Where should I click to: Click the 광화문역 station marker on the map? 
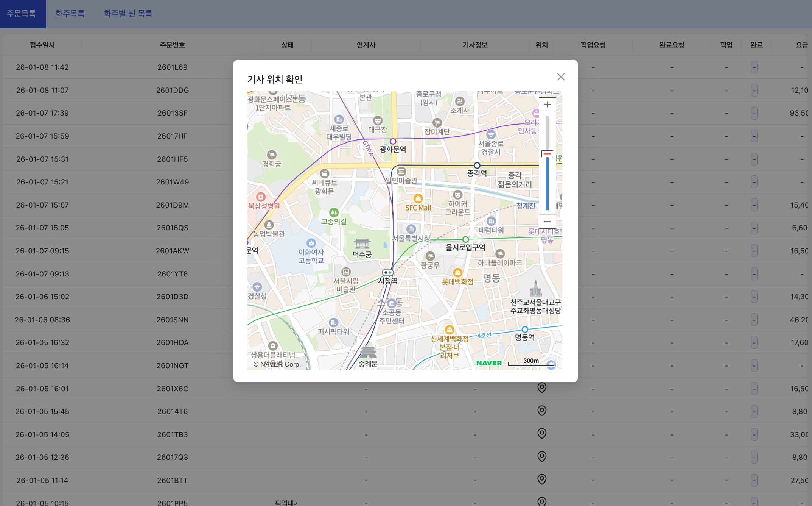[393, 142]
